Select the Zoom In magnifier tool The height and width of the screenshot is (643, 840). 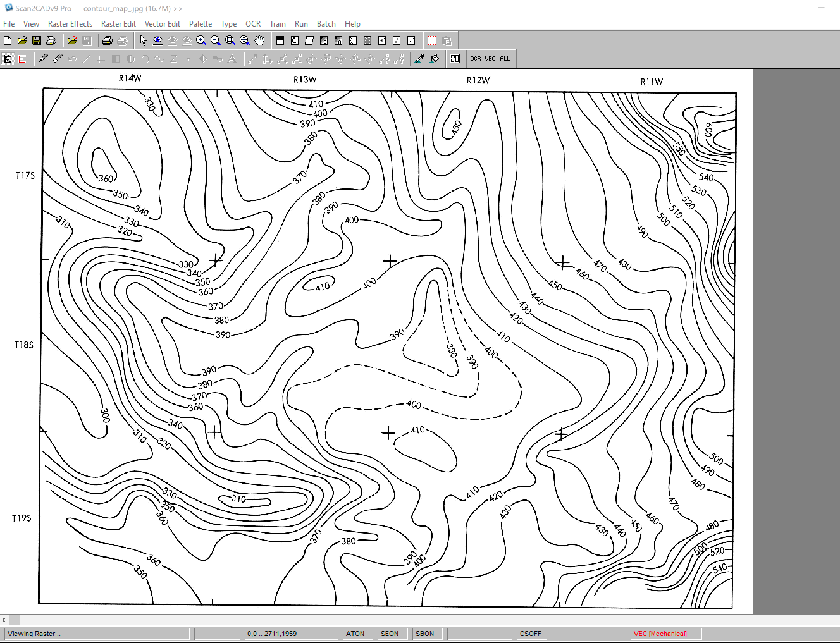click(x=201, y=40)
